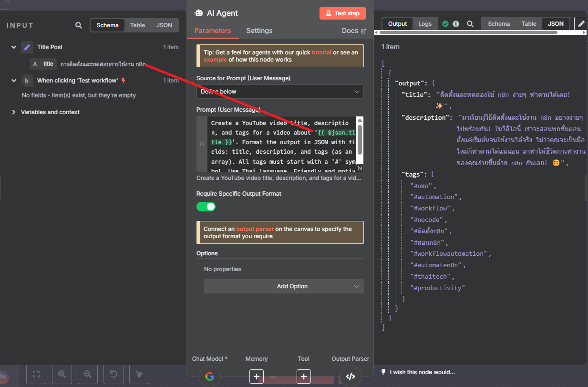Click the "#nocode" tag in JSON output
Screen dimensions: 588x387
(428, 220)
